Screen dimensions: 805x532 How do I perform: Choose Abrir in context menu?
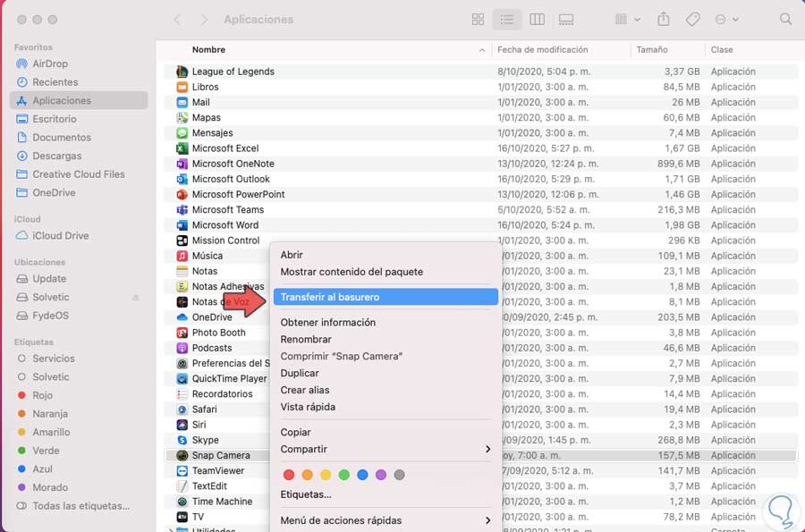pos(292,255)
